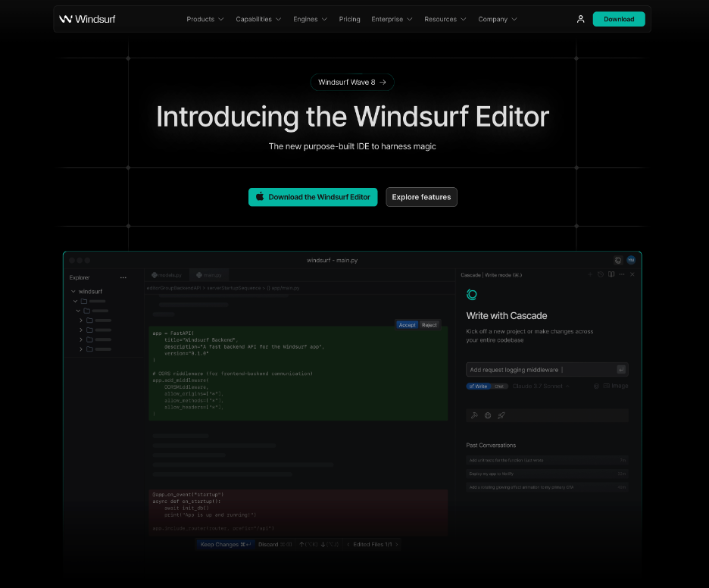Image resolution: width=709 pixels, height=588 pixels.
Task: Open the Capabilities dropdown menu
Action: (258, 19)
